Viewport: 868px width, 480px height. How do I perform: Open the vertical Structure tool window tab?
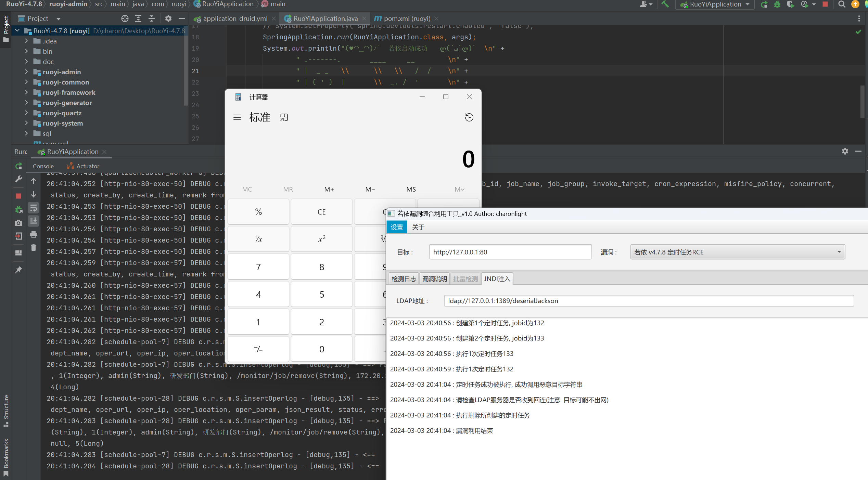click(x=6, y=411)
